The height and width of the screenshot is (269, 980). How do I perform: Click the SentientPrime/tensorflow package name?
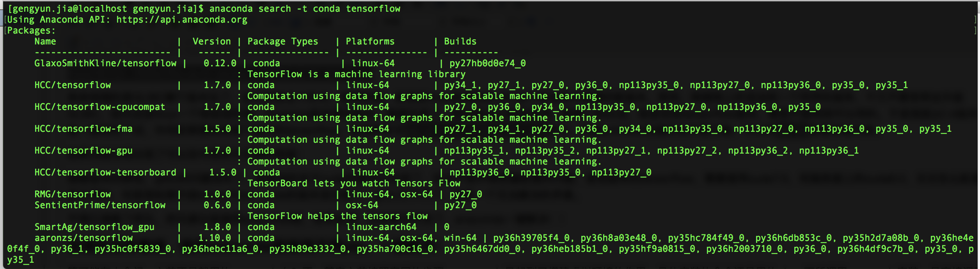(100, 205)
